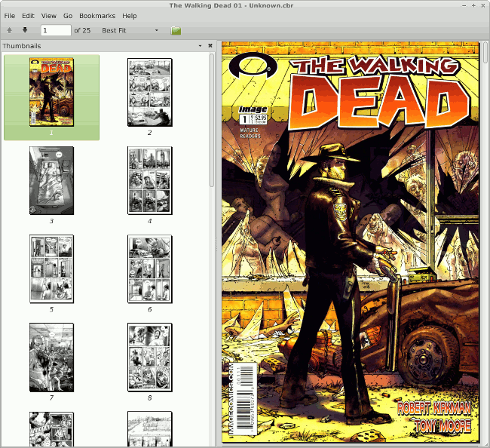The image size is (490, 448).
Task: Click the Walking Dead cover page image
Action: pyautogui.click(x=351, y=242)
